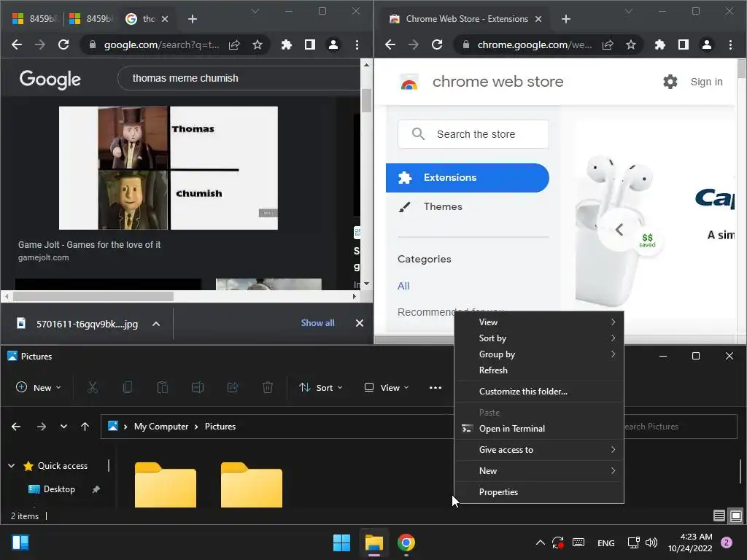Open Give access to submenu
The height and width of the screenshot is (560, 747).
coord(539,449)
